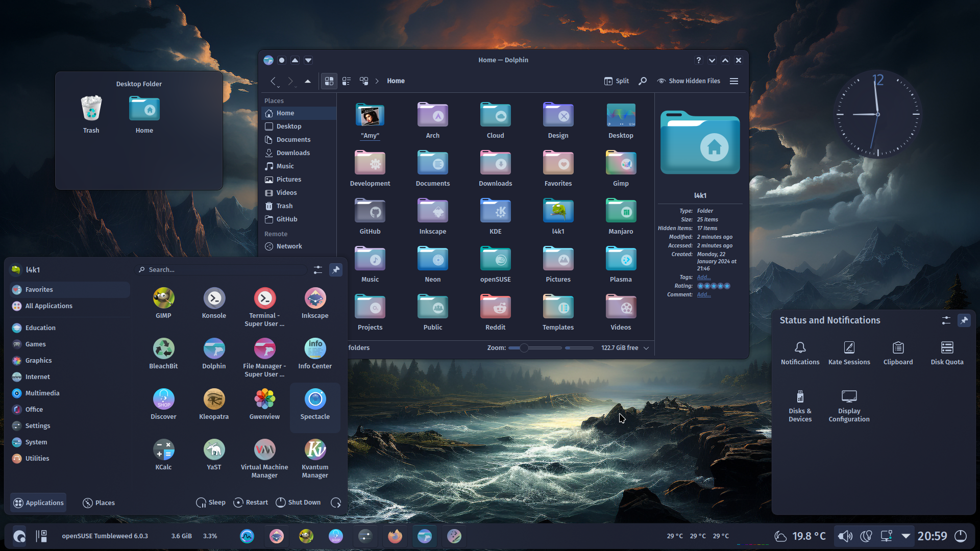Launch Info Center from favorites
This screenshot has height=551, width=980.
point(315,354)
